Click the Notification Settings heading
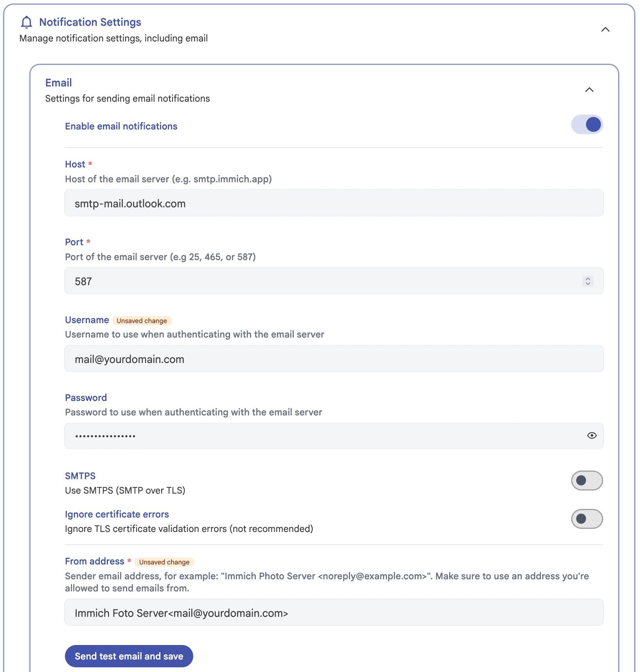 [90, 22]
